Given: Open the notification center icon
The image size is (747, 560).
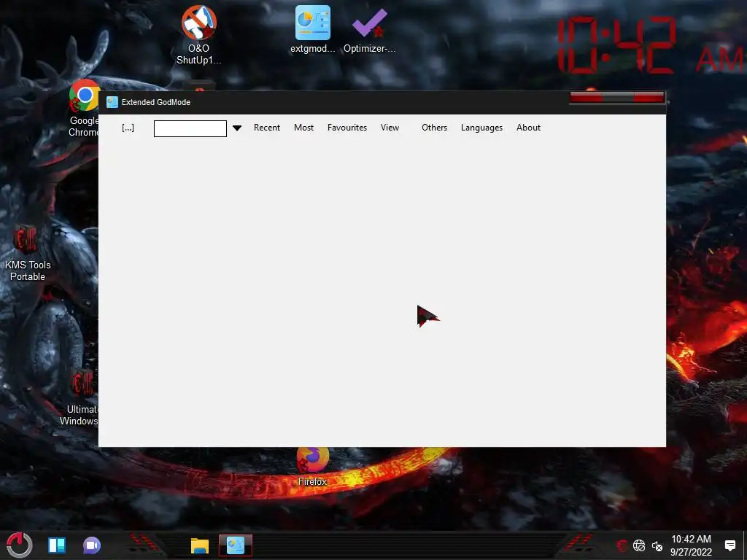Looking at the screenshot, I should point(729,545).
